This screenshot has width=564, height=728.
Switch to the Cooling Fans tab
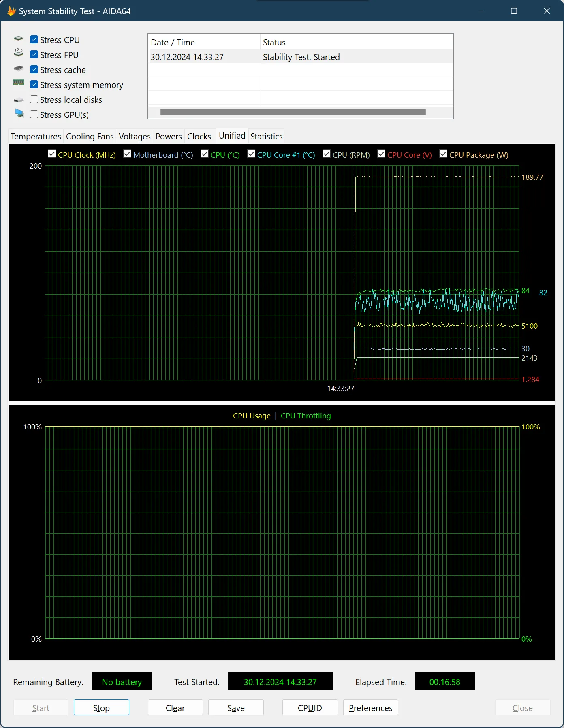coord(90,137)
